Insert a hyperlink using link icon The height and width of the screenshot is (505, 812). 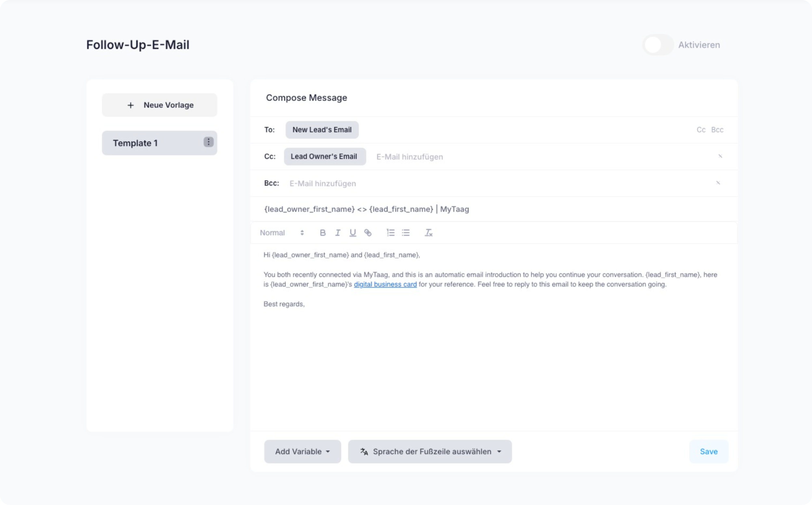pyautogui.click(x=368, y=233)
